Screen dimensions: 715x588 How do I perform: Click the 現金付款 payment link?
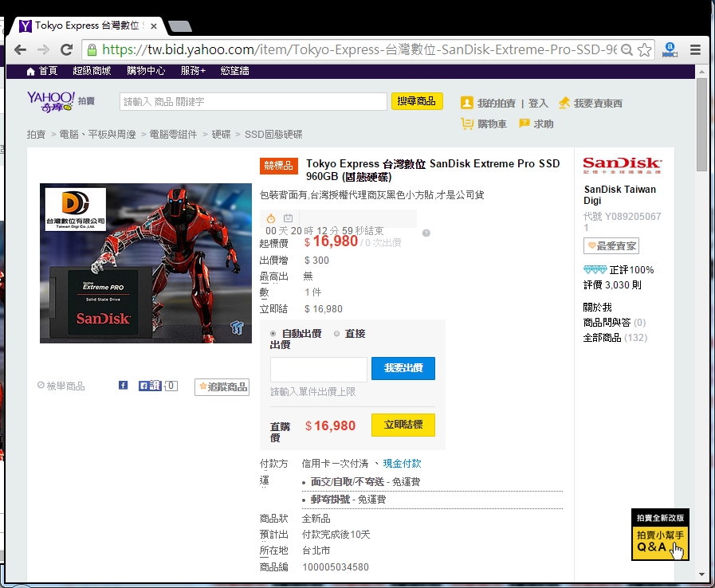point(402,464)
